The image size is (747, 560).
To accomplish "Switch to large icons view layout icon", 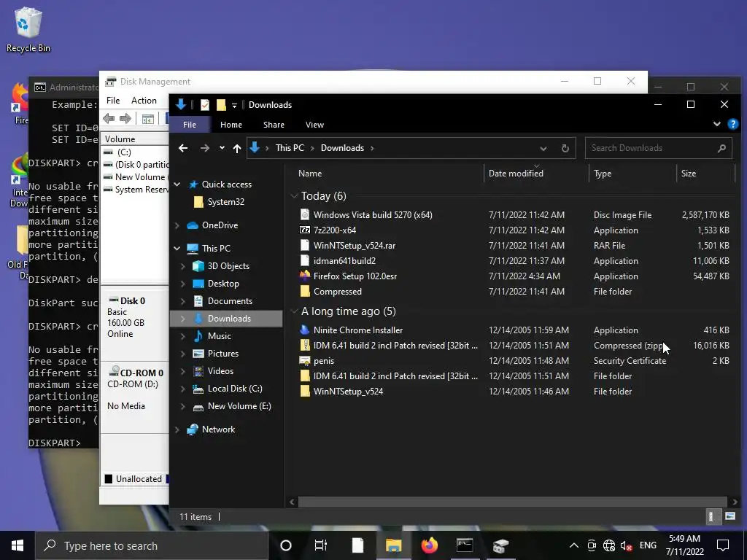I will (x=729, y=516).
